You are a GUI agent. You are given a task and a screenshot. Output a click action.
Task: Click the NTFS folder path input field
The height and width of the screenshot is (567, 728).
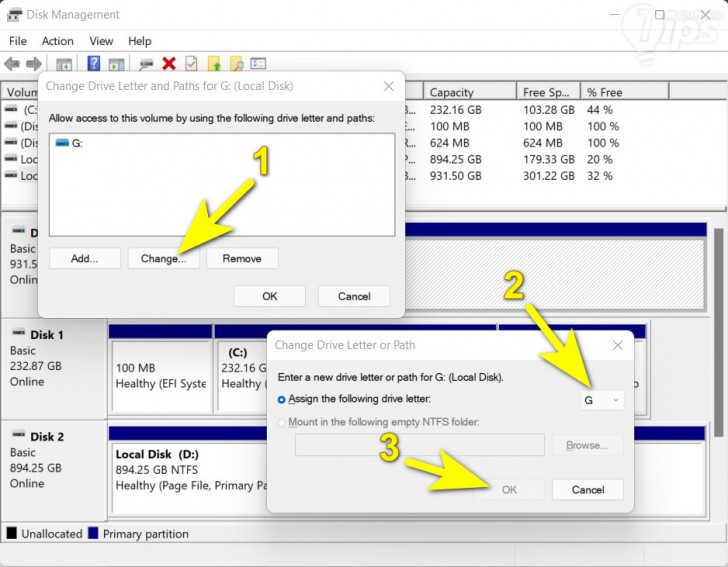tap(420, 445)
